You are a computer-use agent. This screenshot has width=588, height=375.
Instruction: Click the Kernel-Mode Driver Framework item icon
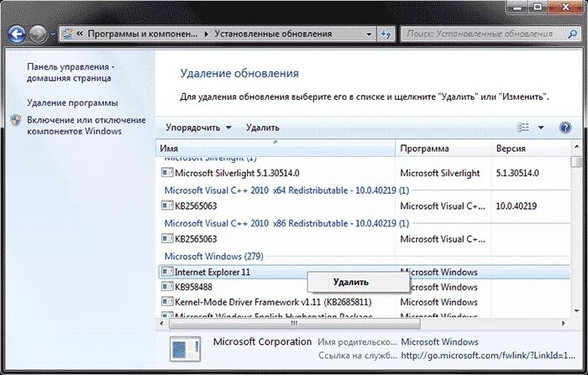pyautogui.click(x=167, y=301)
